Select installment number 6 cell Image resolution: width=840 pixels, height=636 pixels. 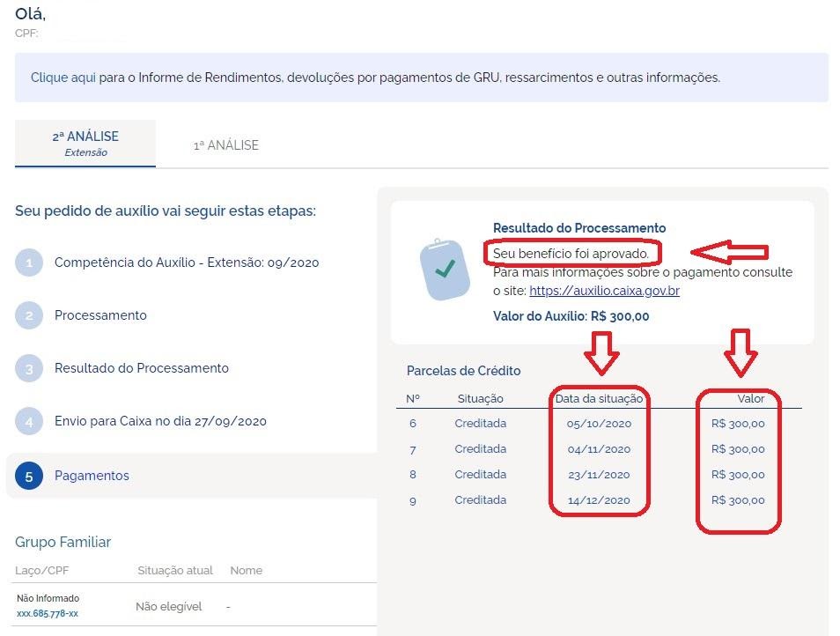tap(412, 424)
